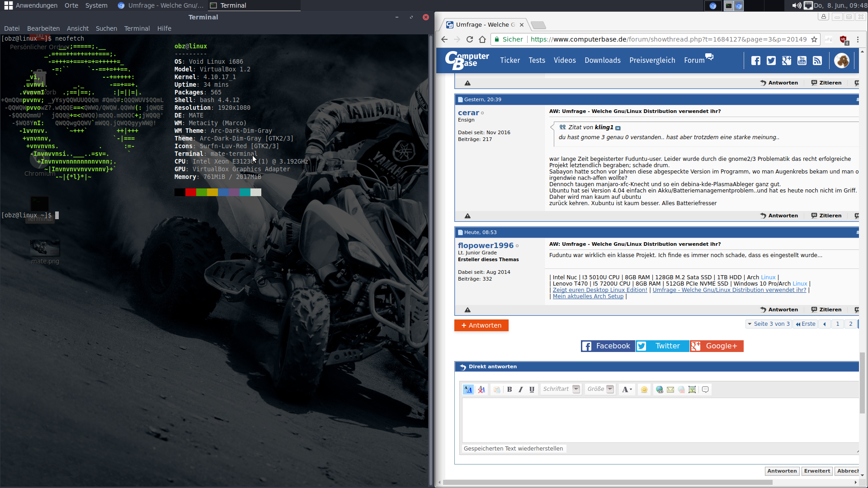Click the orange + Antworten button
Viewport: 868px width, 488px height.
click(481, 325)
